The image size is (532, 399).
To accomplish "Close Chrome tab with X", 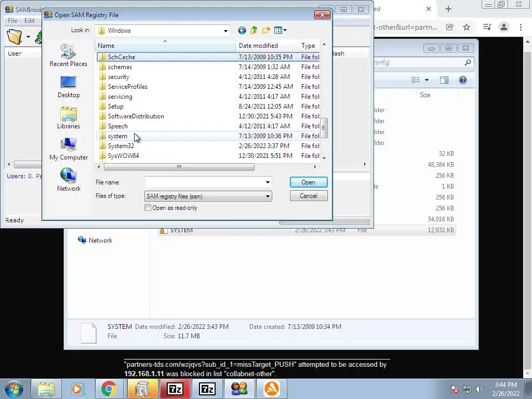I will (429, 9).
